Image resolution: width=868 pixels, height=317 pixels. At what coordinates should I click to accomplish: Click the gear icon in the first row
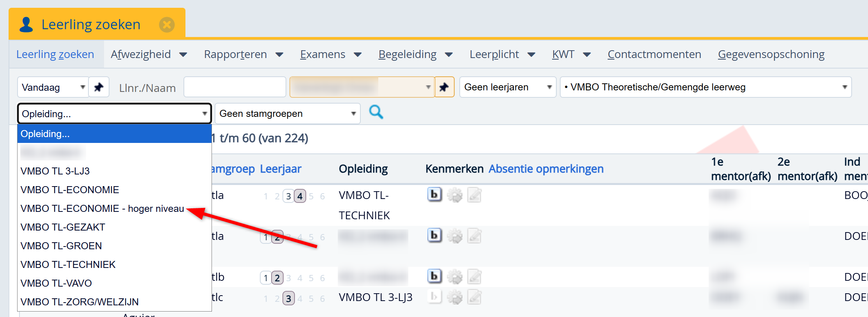454,195
